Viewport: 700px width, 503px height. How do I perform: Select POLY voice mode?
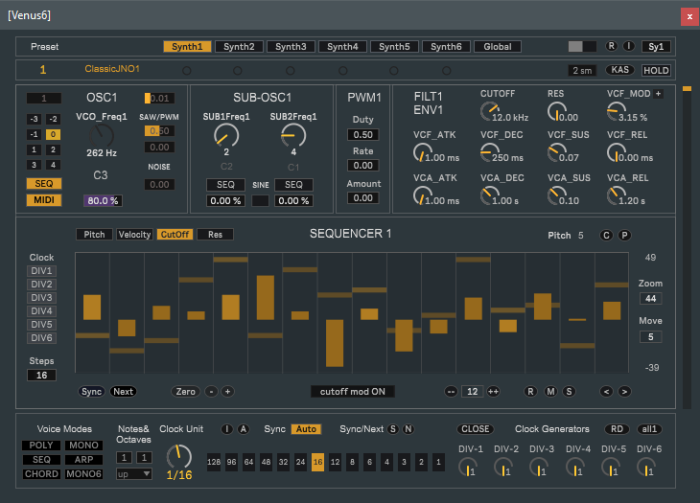tap(41, 445)
